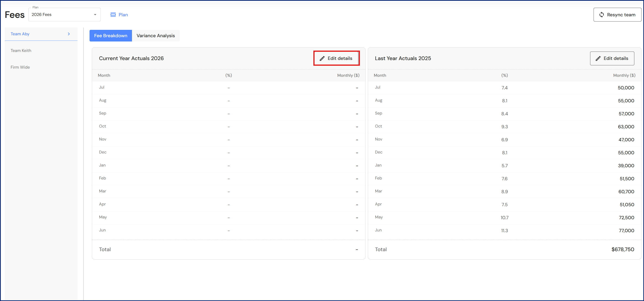This screenshot has width=644, height=301.
Task: Click the Jun 77,000 monthly value
Action: (x=626, y=230)
